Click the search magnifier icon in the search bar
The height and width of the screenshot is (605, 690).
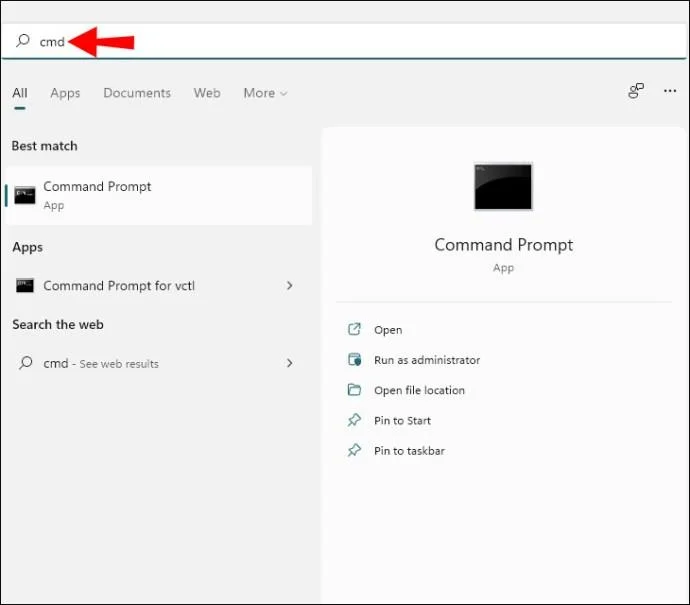point(22,41)
